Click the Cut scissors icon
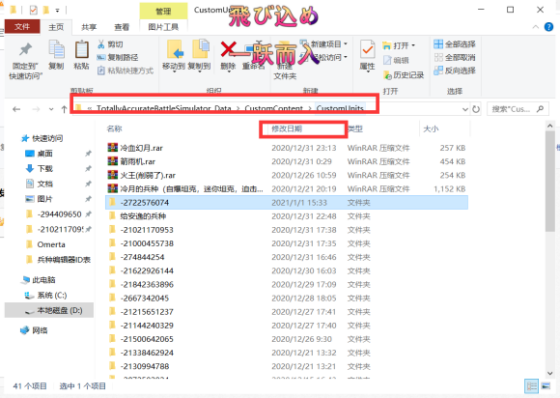Viewport: 560px width, 398px height. click(x=101, y=44)
